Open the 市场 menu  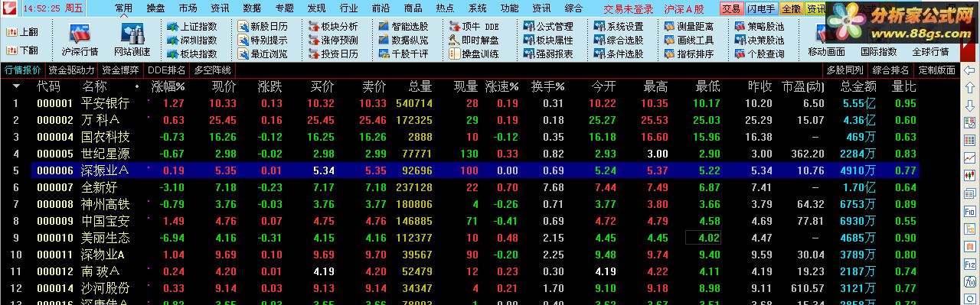pos(188,8)
